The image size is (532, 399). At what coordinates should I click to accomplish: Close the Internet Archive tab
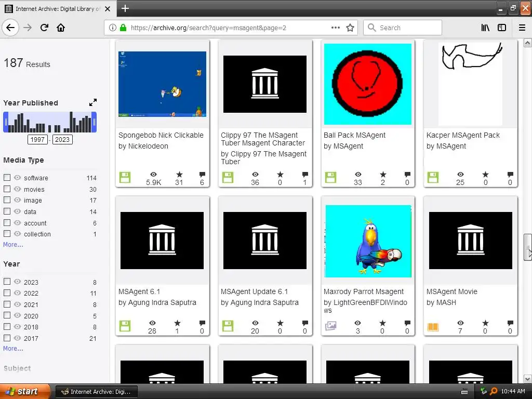108,9
